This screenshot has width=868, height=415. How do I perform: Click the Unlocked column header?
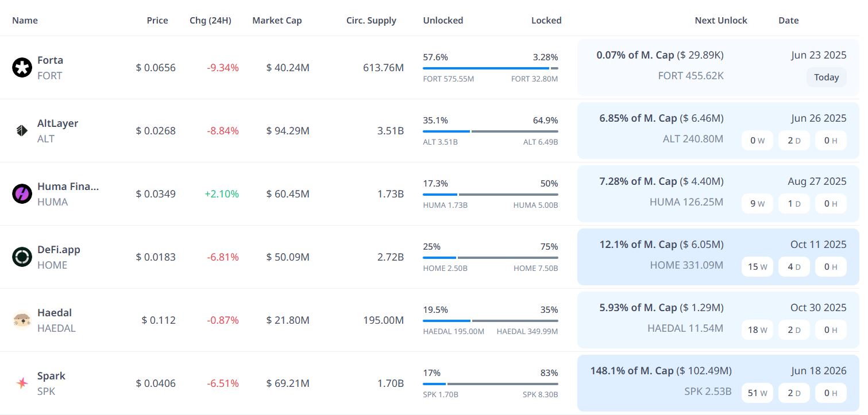[x=443, y=20]
